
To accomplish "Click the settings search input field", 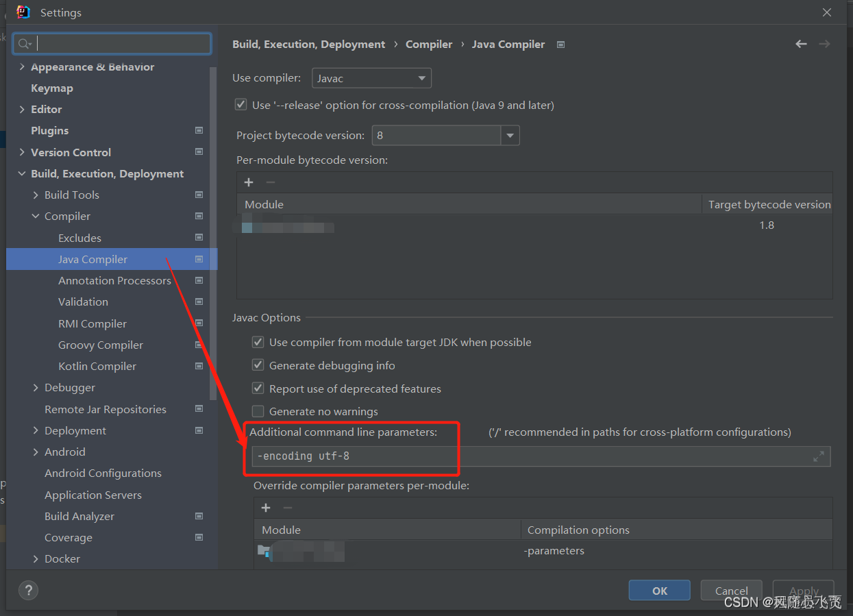I will coord(112,44).
